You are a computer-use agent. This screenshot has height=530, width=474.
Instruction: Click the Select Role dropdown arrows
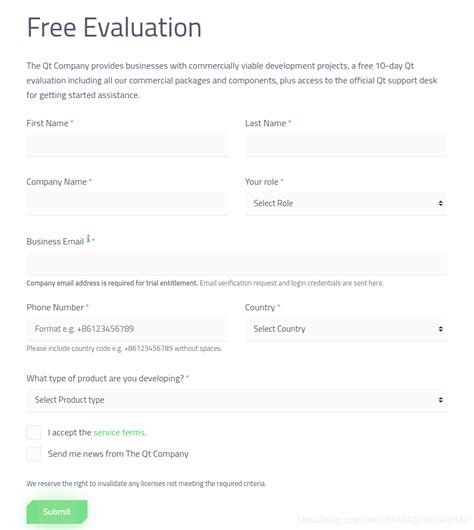(x=441, y=203)
